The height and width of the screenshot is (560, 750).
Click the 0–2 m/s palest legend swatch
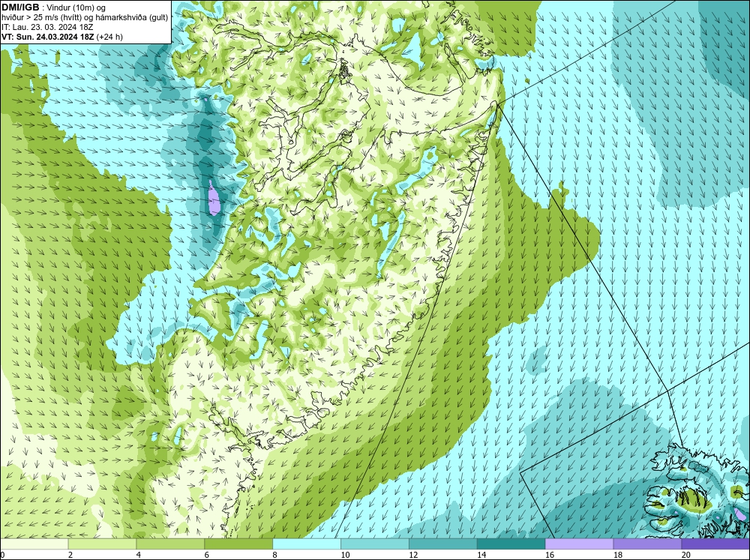(x=34, y=544)
